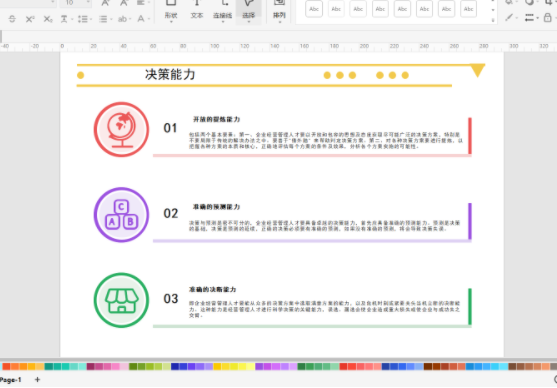Click the line spacing icon
The height and width of the screenshot is (388, 557).
82,19
